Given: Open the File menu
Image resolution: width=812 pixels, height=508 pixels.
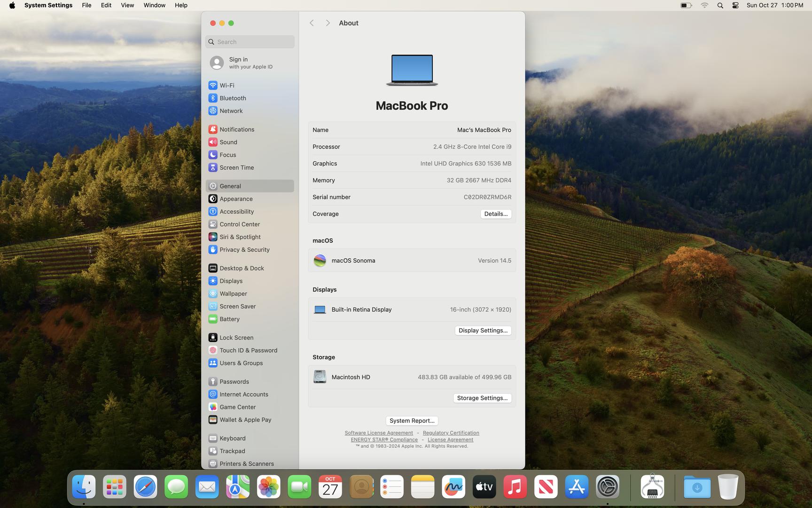Looking at the screenshot, I should [x=86, y=5].
